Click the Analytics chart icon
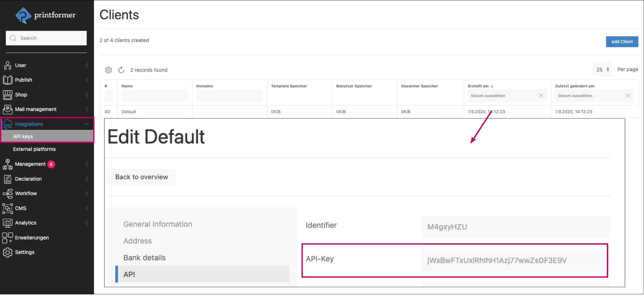Image resolution: width=644 pixels, height=296 pixels. (7, 223)
